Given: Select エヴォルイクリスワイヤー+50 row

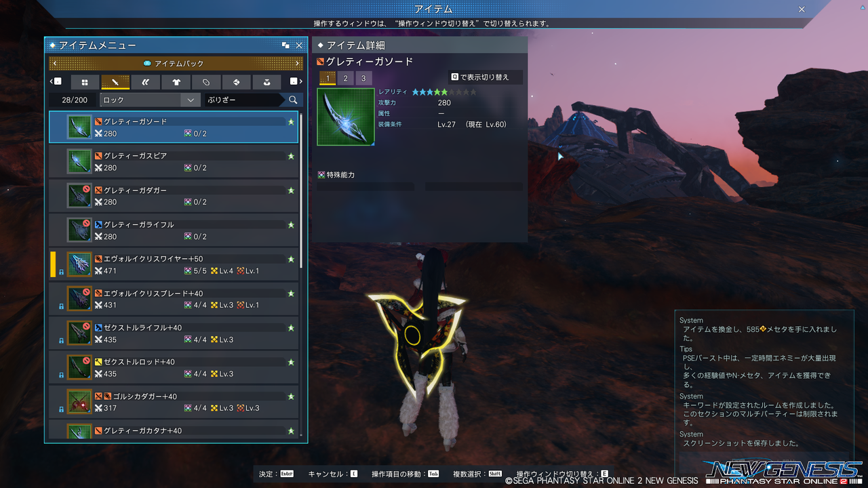Looking at the screenshot, I should [x=174, y=264].
